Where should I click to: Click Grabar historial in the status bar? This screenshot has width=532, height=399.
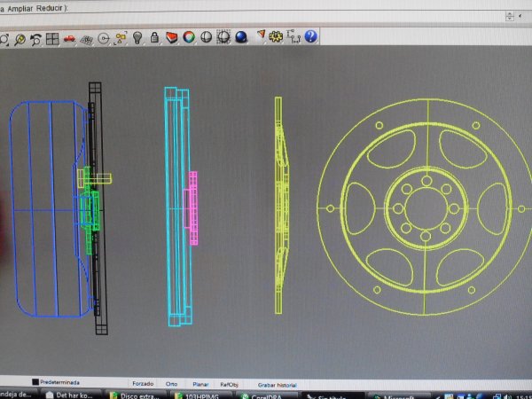click(x=277, y=385)
